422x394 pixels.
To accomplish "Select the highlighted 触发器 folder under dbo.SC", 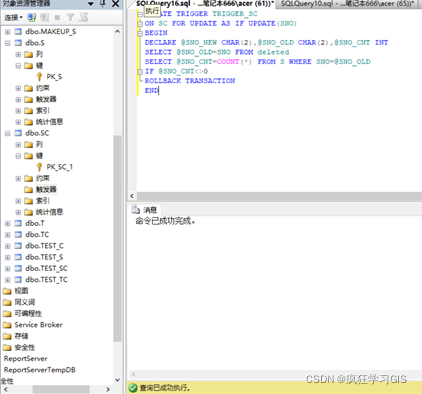I will coord(46,190).
